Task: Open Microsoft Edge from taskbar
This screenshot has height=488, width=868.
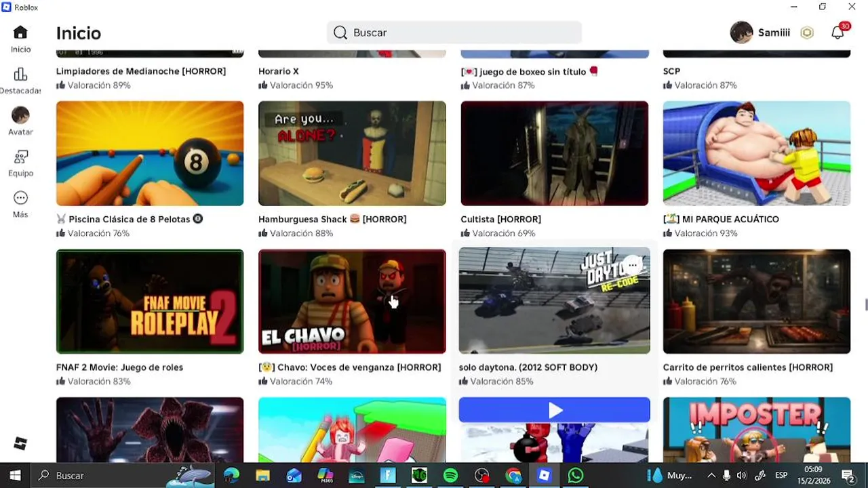Action: [x=231, y=476]
